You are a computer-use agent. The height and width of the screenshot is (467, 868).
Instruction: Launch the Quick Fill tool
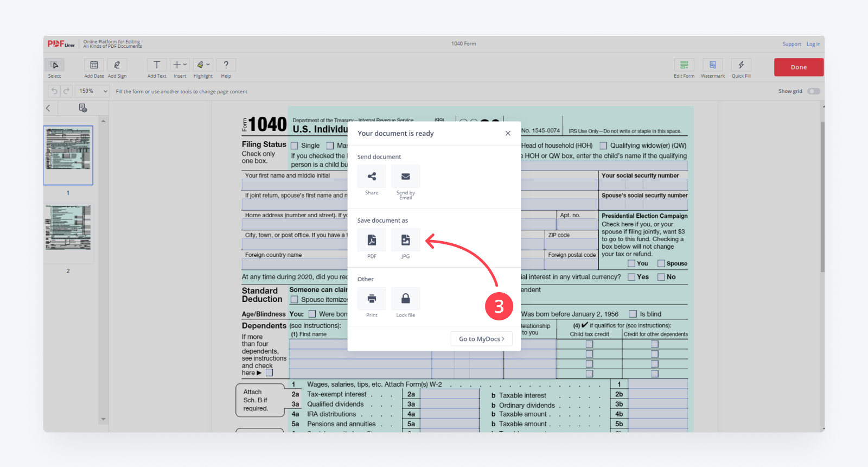[x=741, y=65]
